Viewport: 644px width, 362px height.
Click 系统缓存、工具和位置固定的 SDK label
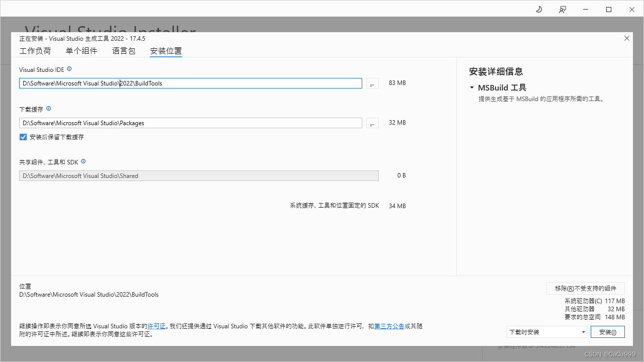click(335, 206)
